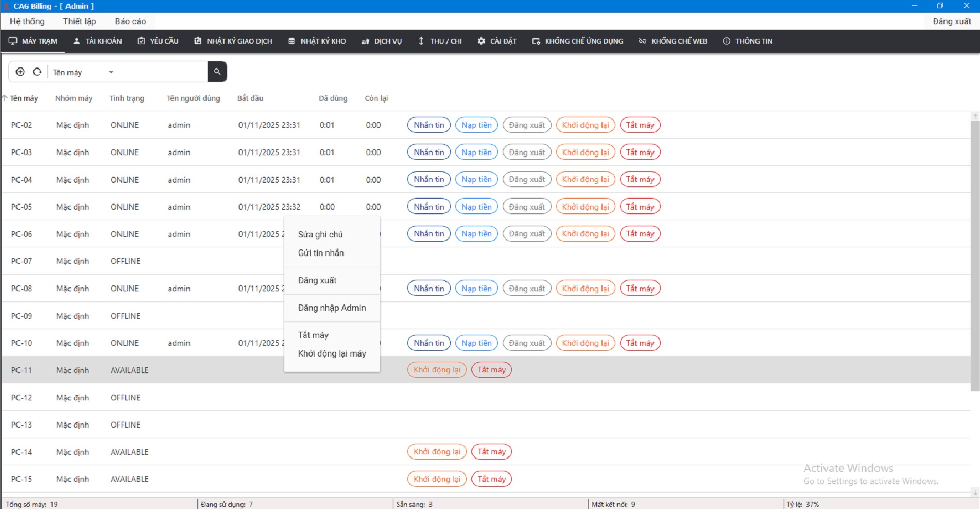This screenshot has height=509, width=980.
Task: Open THU / CHI section
Action: [x=440, y=41]
